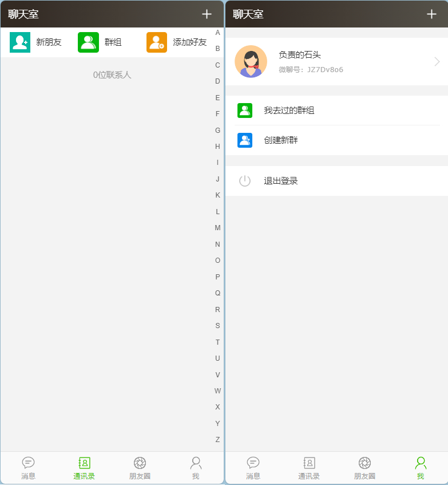Jump to letter M in alphabet index
The image size is (448, 485).
pos(217,228)
